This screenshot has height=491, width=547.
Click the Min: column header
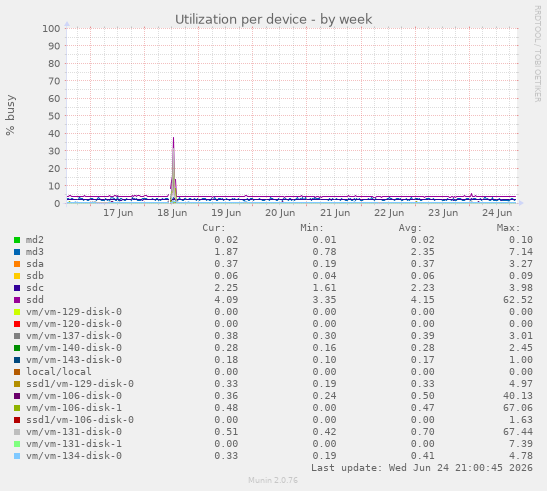pos(312,228)
